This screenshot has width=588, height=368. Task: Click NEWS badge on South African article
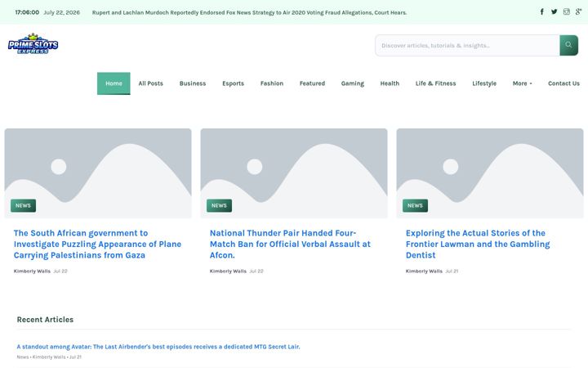click(23, 205)
